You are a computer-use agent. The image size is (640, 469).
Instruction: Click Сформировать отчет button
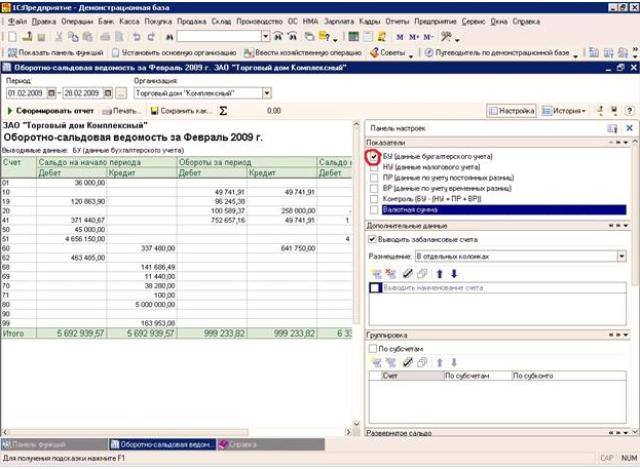(51, 111)
